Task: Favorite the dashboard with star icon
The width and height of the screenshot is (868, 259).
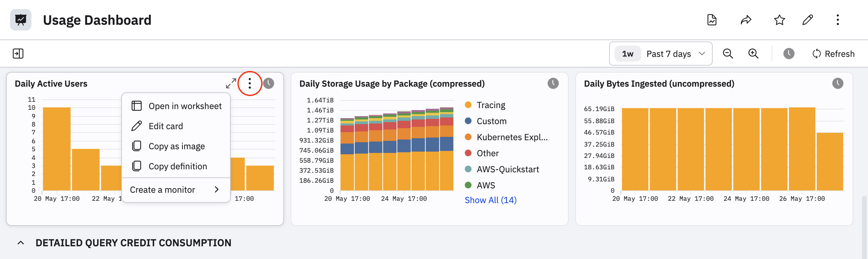Action: pos(779,20)
